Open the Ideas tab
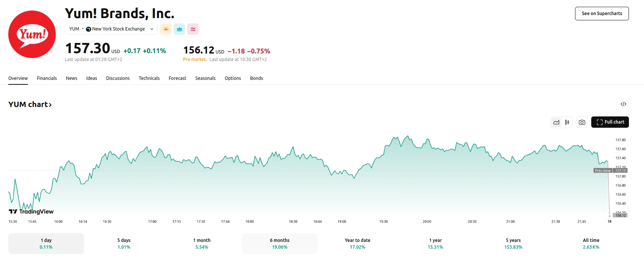The width and height of the screenshot is (644, 260). pyautogui.click(x=92, y=78)
